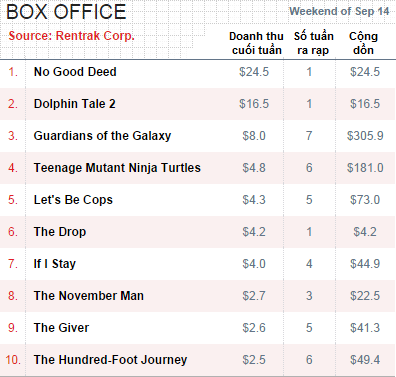Screen dimensions: 396x377
Task: Click the Số tuần ra rạp column header
Action: click(313, 43)
